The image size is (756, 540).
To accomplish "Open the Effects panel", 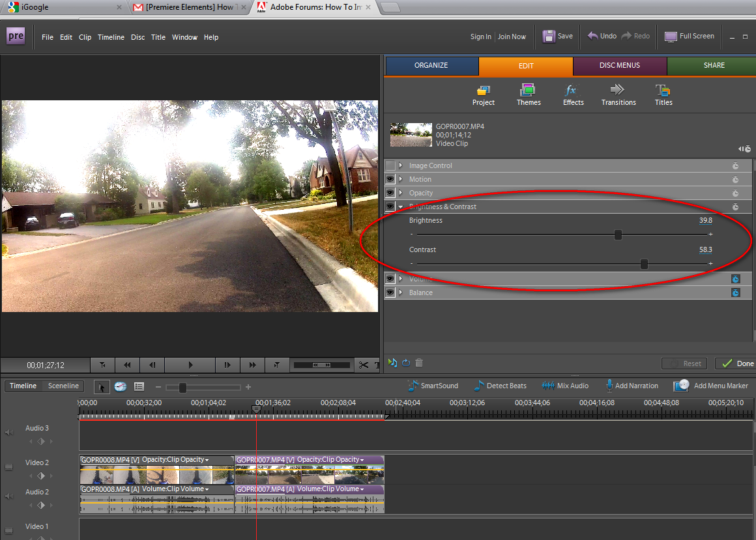I will pos(573,94).
